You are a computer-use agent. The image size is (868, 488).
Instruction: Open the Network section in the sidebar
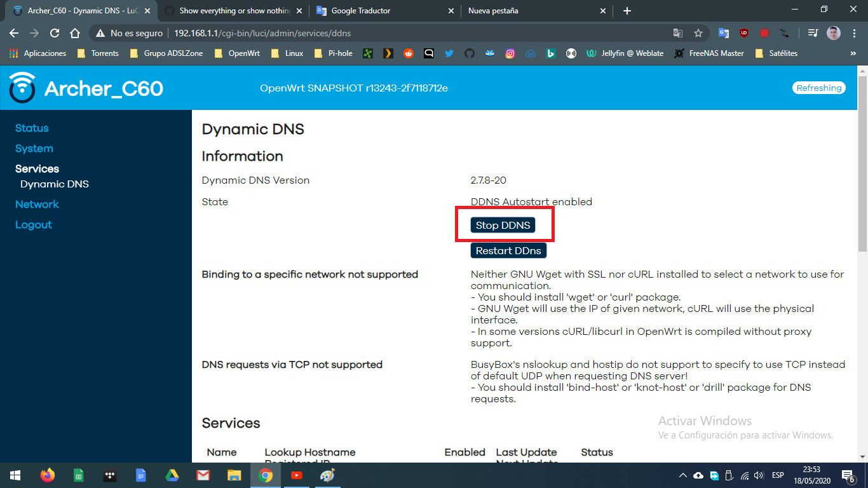37,204
